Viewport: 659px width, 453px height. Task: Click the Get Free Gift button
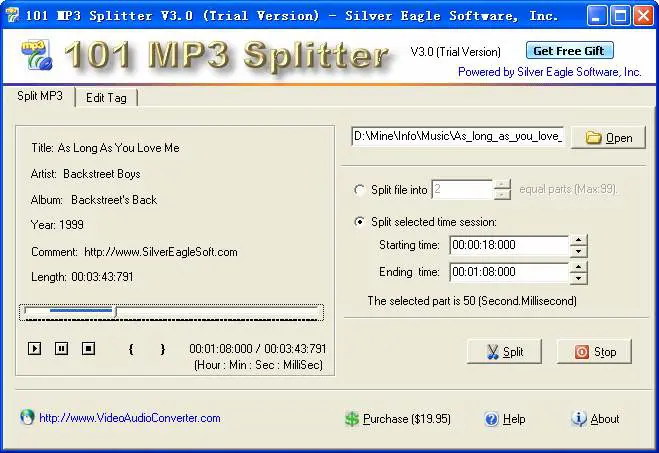(569, 51)
